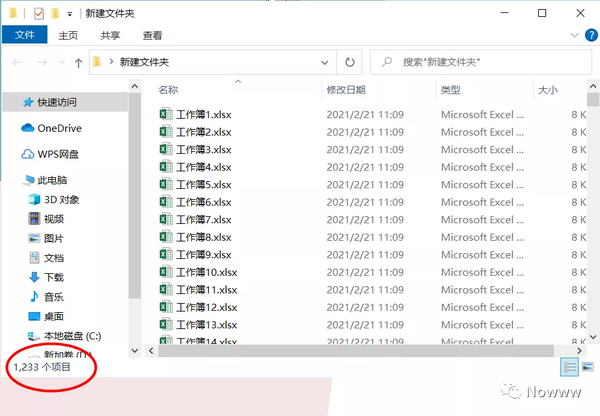Screen dimensions: 600x416
Task: Sort by the 大小 column header
Action: tap(548, 90)
